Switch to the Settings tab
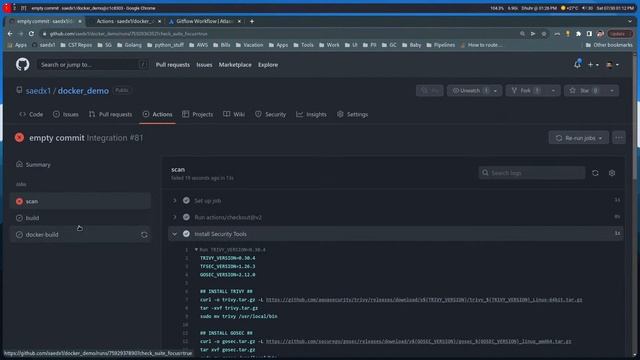This screenshot has width=640, height=360. pyautogui.click(x=352, y=114)
